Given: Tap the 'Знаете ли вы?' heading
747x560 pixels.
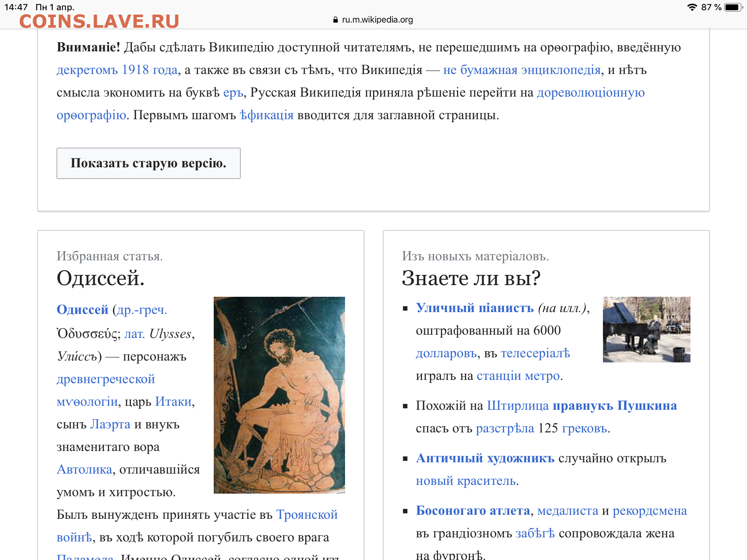Looking at the screenshot, I should [x=471, y=278].
